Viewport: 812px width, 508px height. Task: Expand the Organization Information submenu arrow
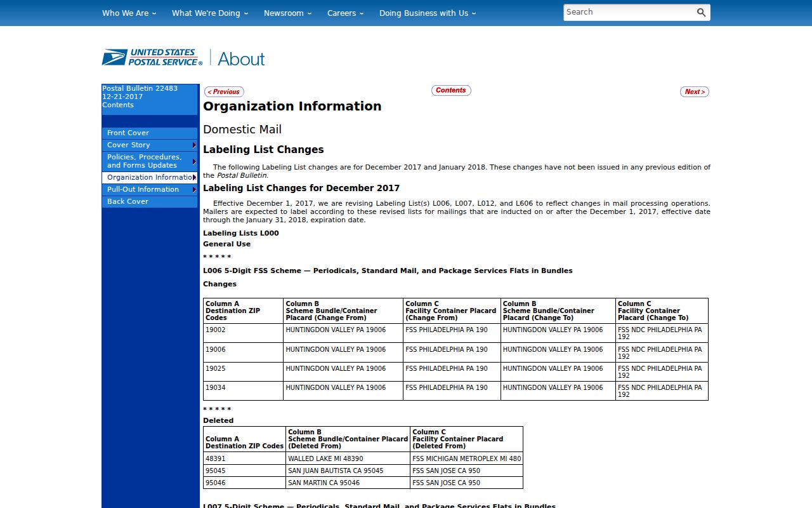(194, 177)
